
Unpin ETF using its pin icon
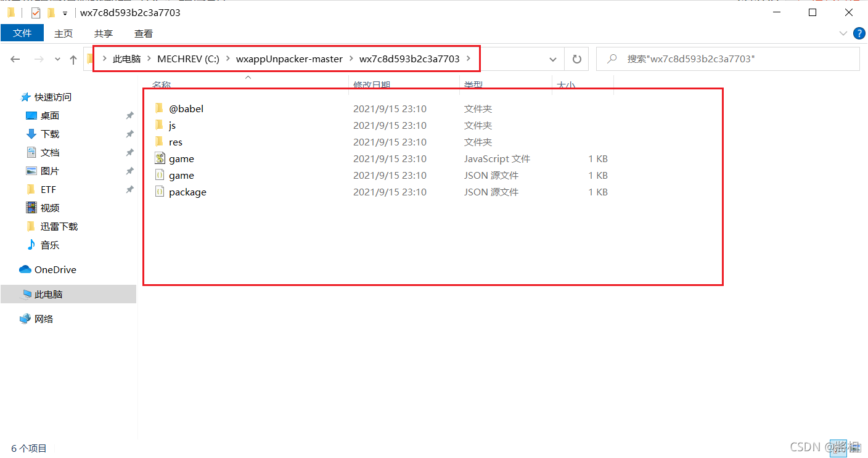pyautogui.click(x=129, y=189)
